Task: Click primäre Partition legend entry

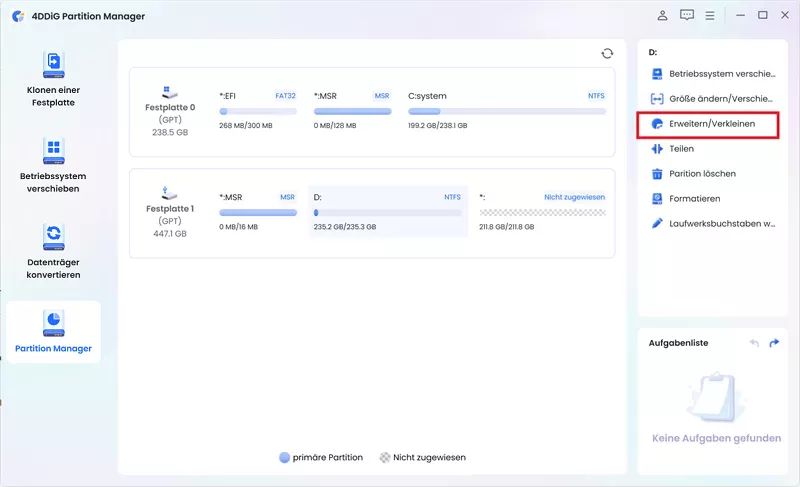Action: 321,457
